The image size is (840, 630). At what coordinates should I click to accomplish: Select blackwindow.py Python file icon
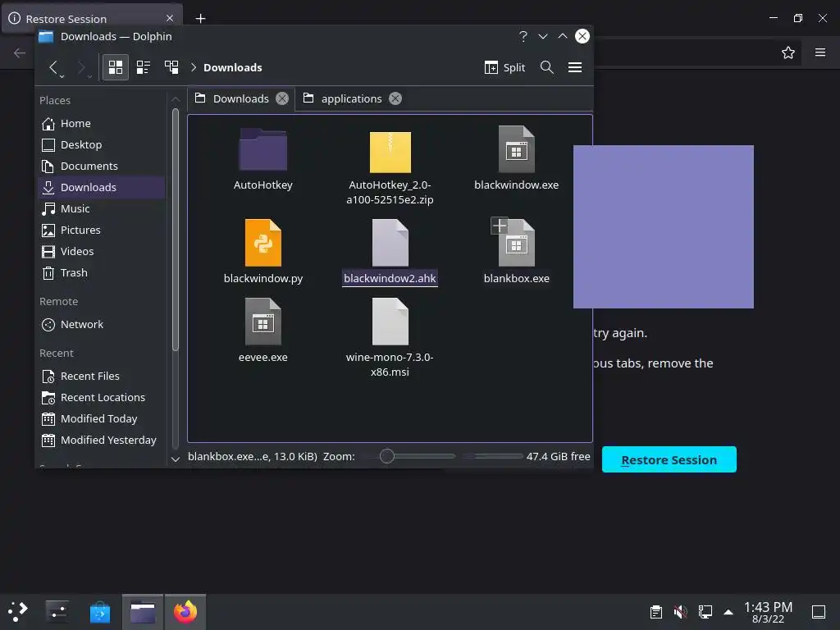pos(263,243)
